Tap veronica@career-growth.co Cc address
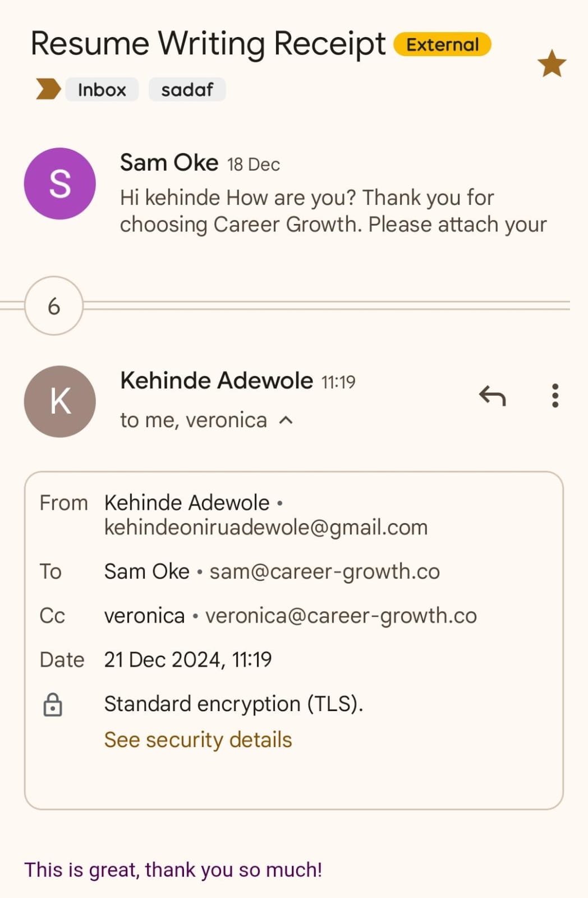Viewport: 588px width, 898px height. coord(341,616)
